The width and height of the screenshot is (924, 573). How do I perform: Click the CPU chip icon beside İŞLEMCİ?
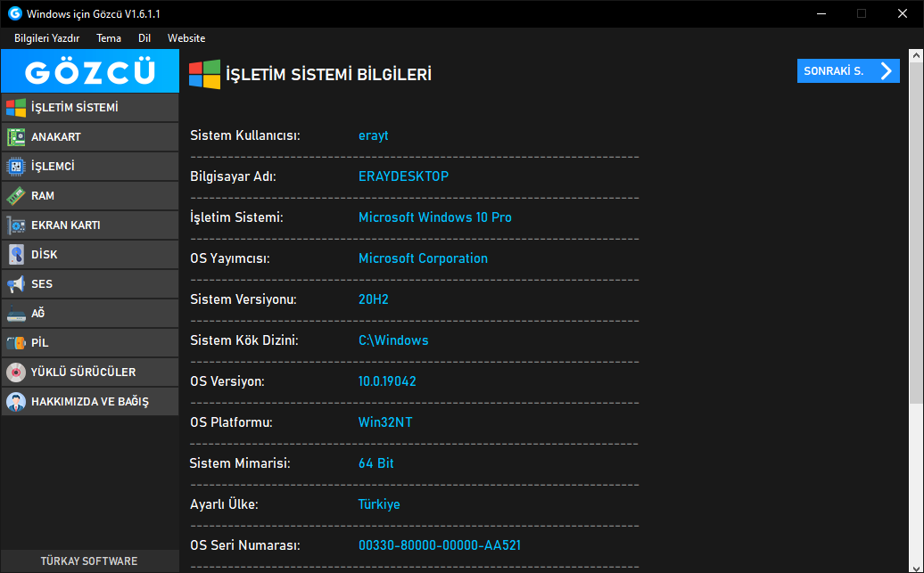(x=16, y=167)
